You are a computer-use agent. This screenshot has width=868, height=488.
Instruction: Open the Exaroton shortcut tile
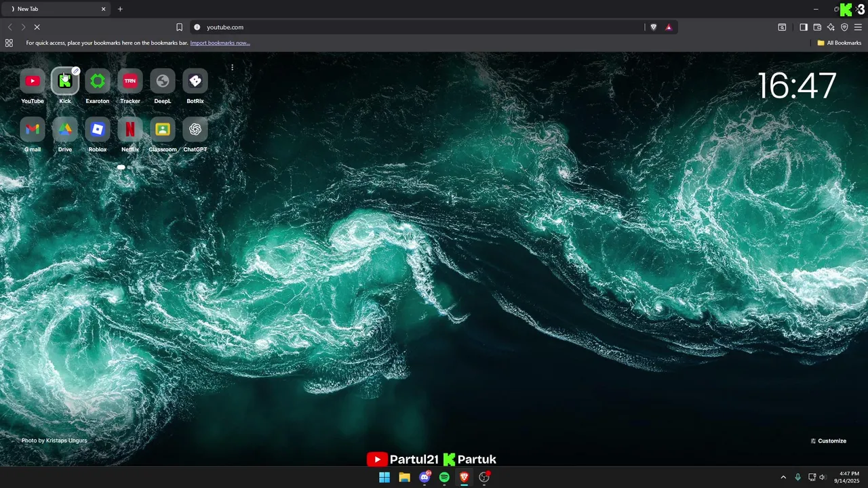tap(98, 81)
